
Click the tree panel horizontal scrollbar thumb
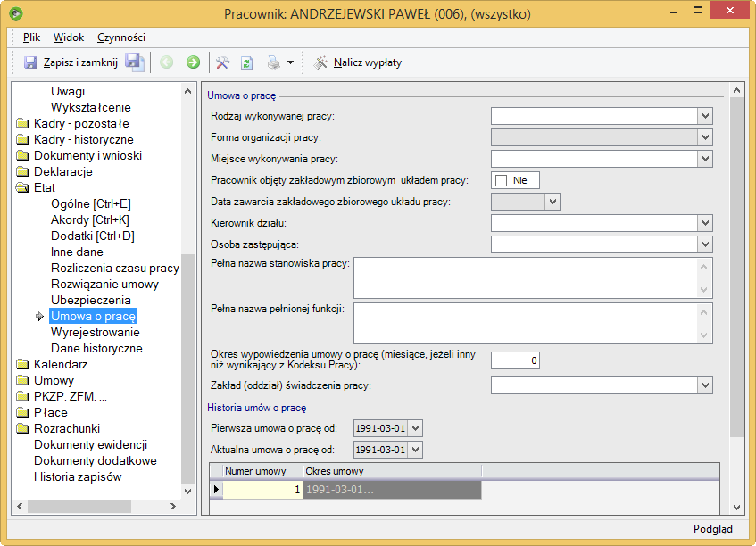pos(79,507)
